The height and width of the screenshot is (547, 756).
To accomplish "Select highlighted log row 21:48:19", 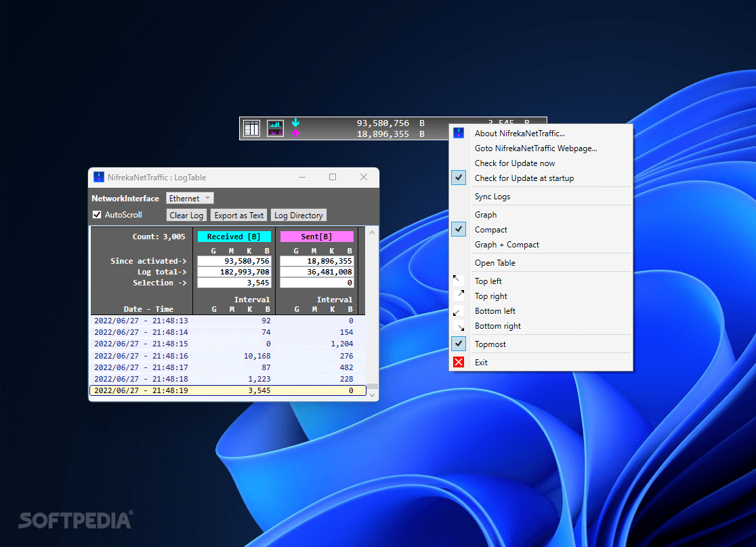I will 228,390.
